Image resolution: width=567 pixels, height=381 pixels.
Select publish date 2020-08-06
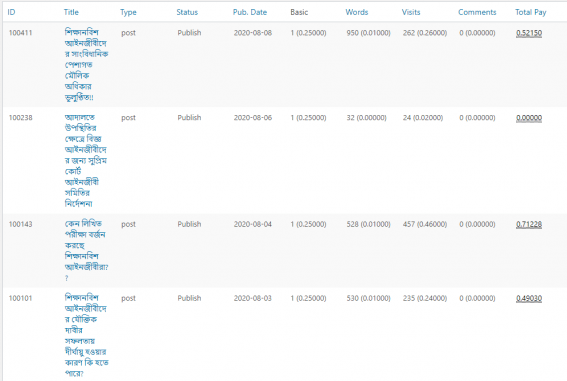252,118
